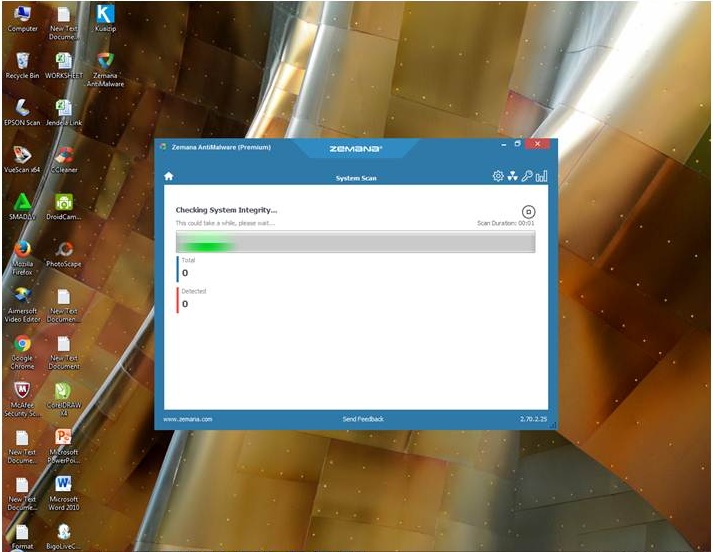The height and width of the screenshot is (552, 713).
Task: Select the Microsoft PowerPoint desktop icon
Action: (x=64, y=447)
